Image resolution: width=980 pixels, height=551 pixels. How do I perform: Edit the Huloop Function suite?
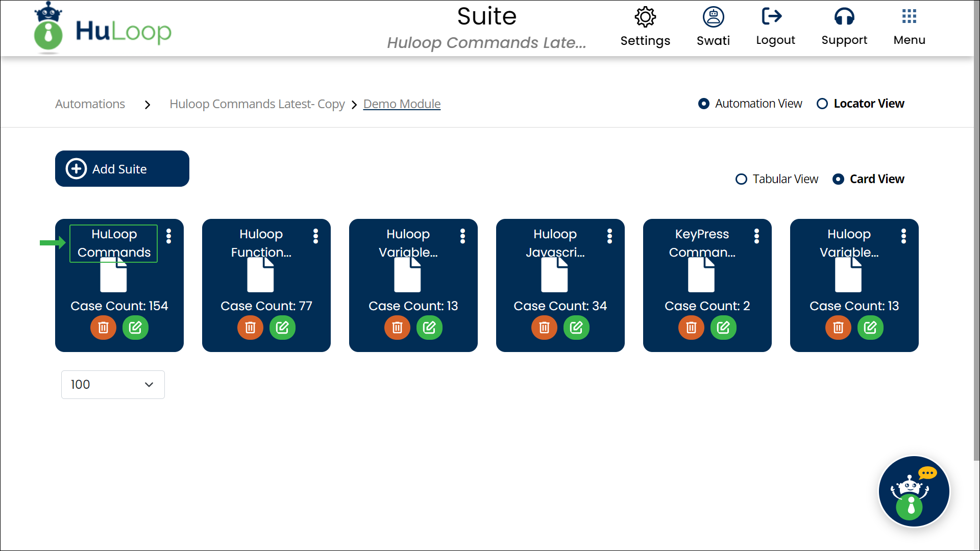[282, 328]
